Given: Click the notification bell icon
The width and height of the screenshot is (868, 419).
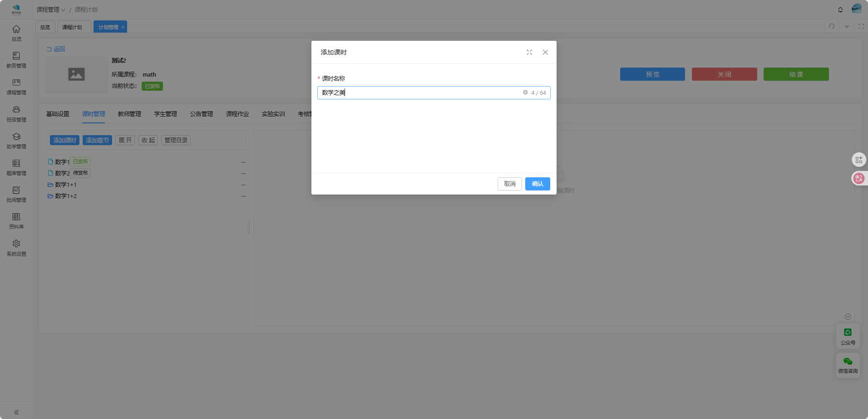Looking at the screenshot, I should 840,10.
